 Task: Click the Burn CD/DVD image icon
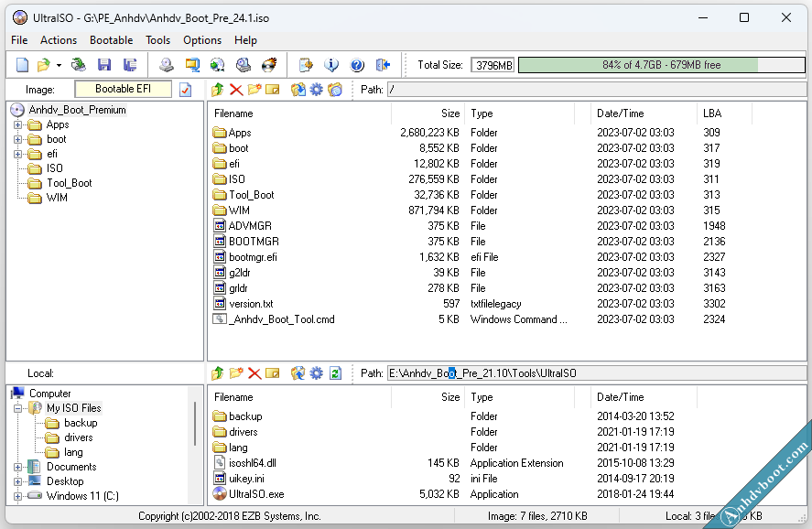pyautogui.click(x=269, y=65)
